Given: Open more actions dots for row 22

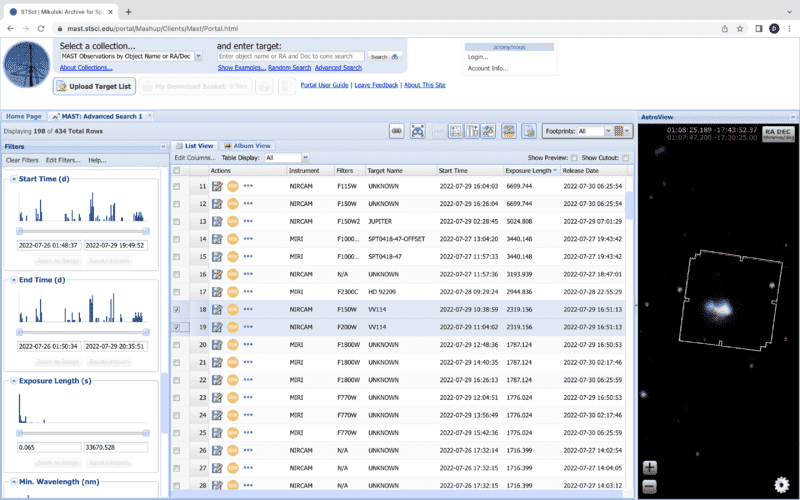Looking at the screenshot, I should [248, 380].
